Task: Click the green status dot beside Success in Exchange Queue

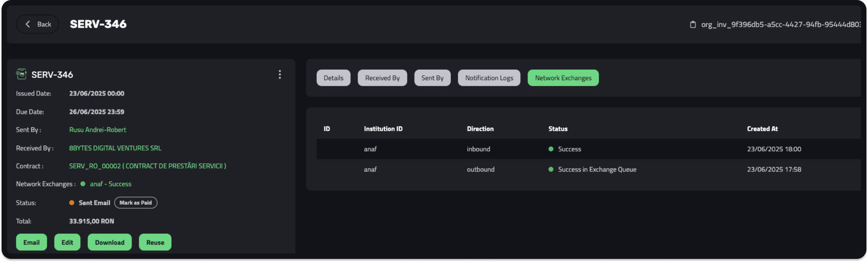Action: coord(551,169)
